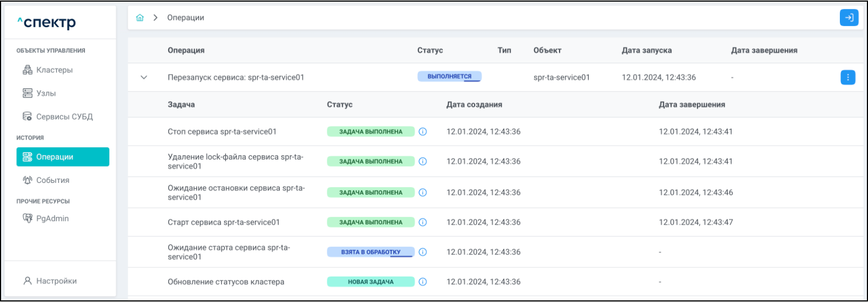
Task: Open События in the sidebar
Action: [x=52, y=180]
